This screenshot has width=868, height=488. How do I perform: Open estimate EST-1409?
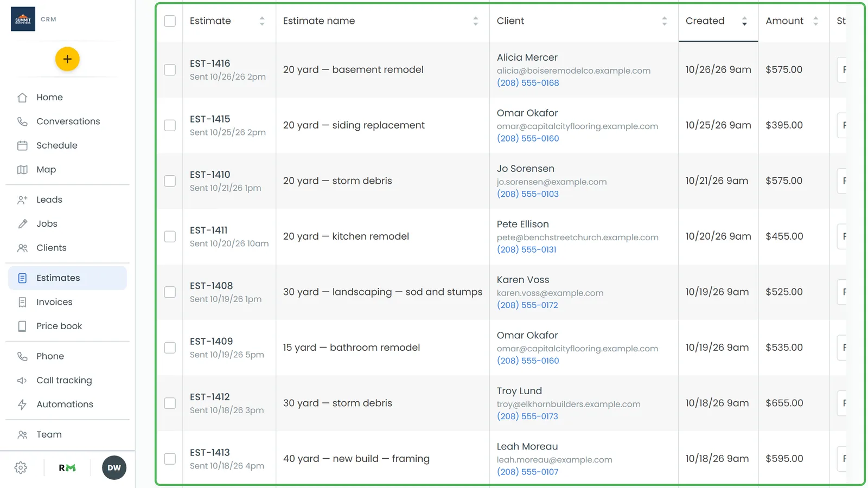[x=211, y=342]
